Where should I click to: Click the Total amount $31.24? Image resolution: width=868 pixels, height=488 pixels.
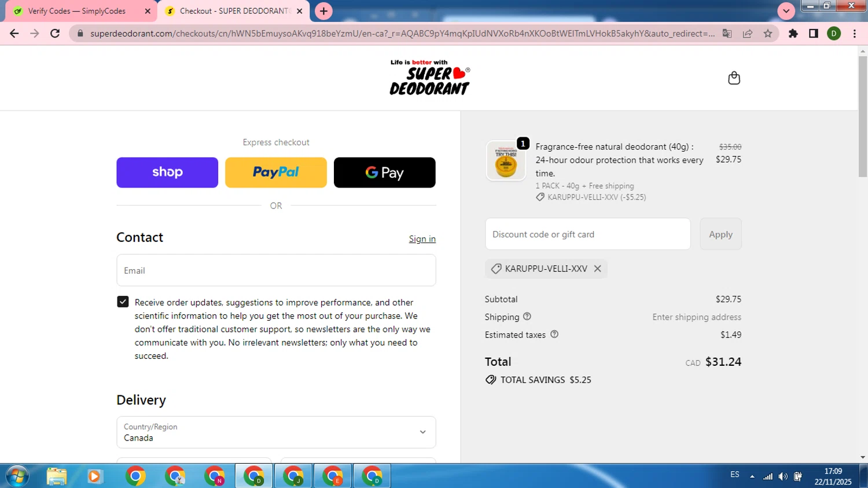tap(723, 362)
